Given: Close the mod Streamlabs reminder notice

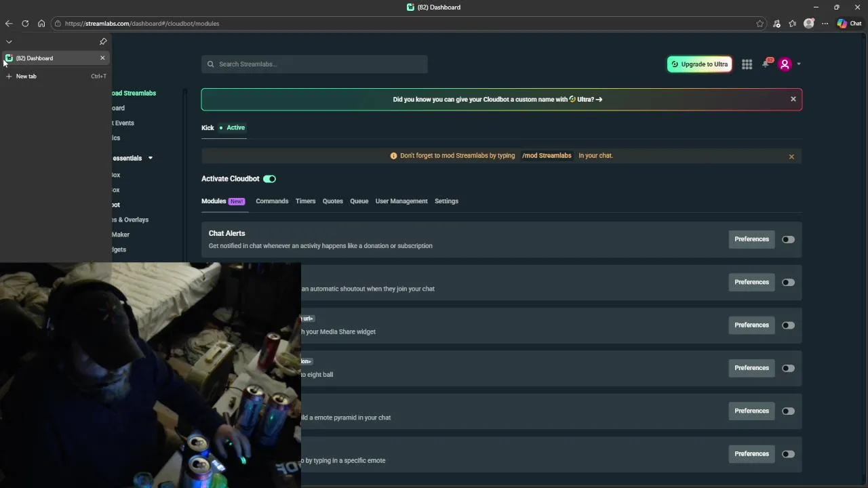Looking at the screenshot, I should point(791,157).
